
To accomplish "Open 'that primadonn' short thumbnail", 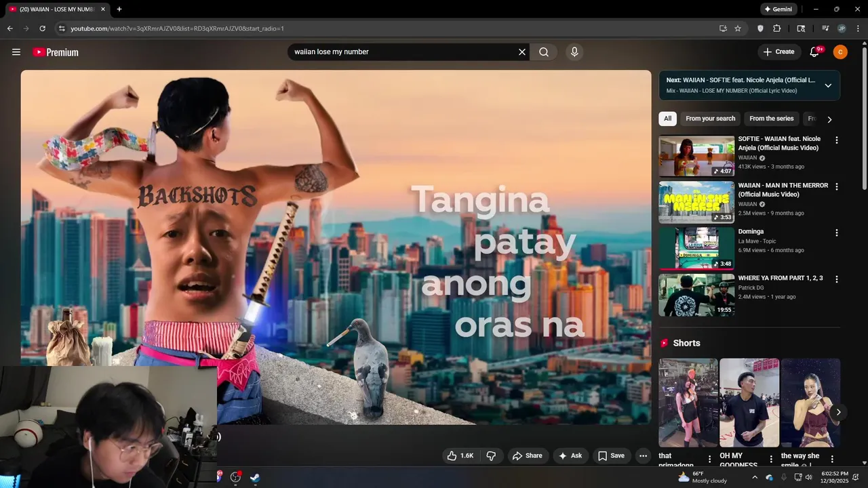I will click(688, 403).
